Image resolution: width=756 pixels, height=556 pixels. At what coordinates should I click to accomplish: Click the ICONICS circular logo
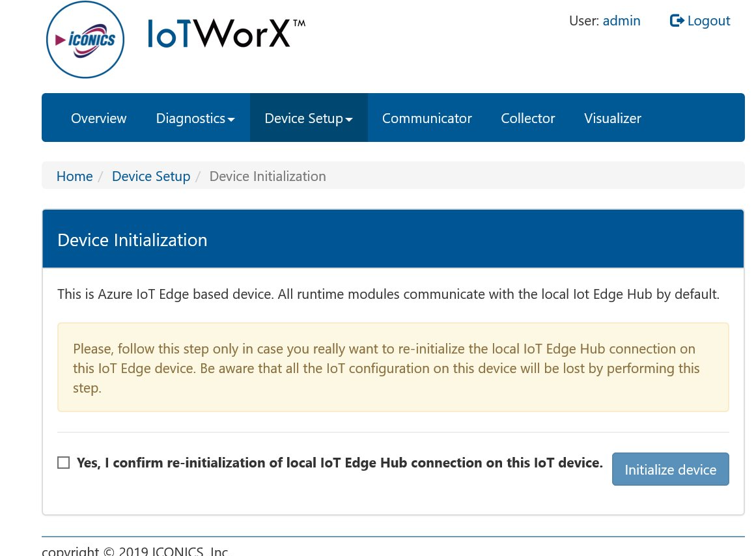(x=85, y=40)
